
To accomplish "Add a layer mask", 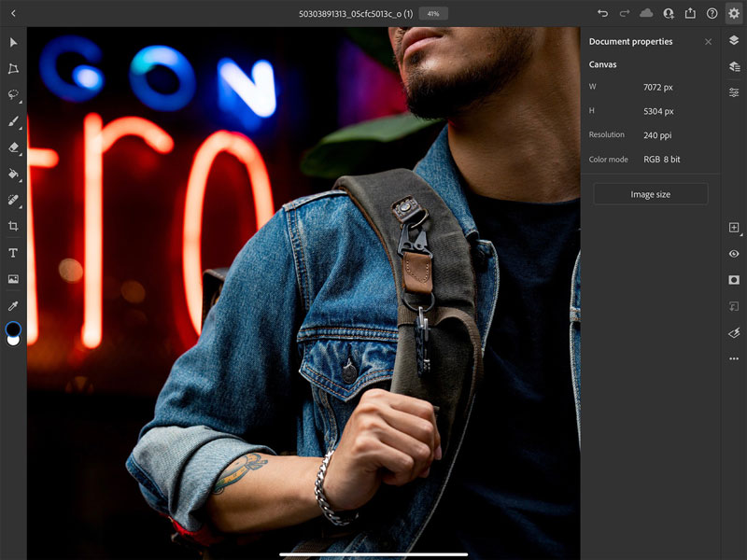I will pyautogui.click(x=734, y=279).
